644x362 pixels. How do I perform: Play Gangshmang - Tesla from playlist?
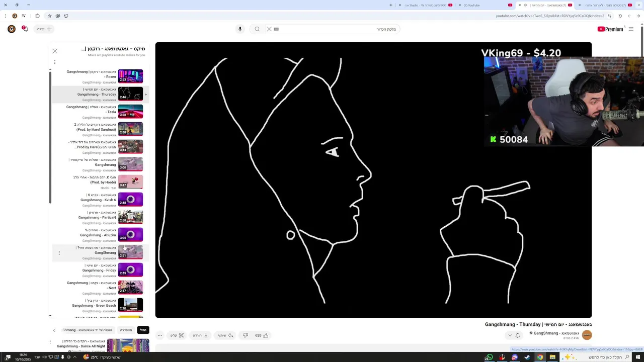coord(100,112)
